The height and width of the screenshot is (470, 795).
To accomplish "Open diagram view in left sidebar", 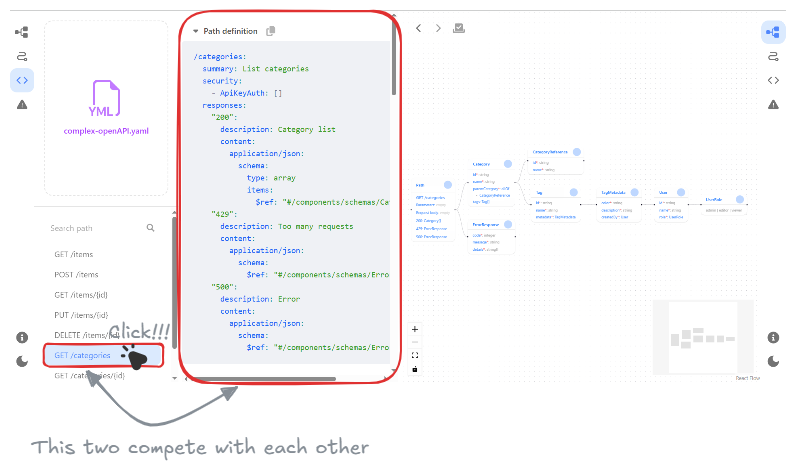I will coord(22,32).
